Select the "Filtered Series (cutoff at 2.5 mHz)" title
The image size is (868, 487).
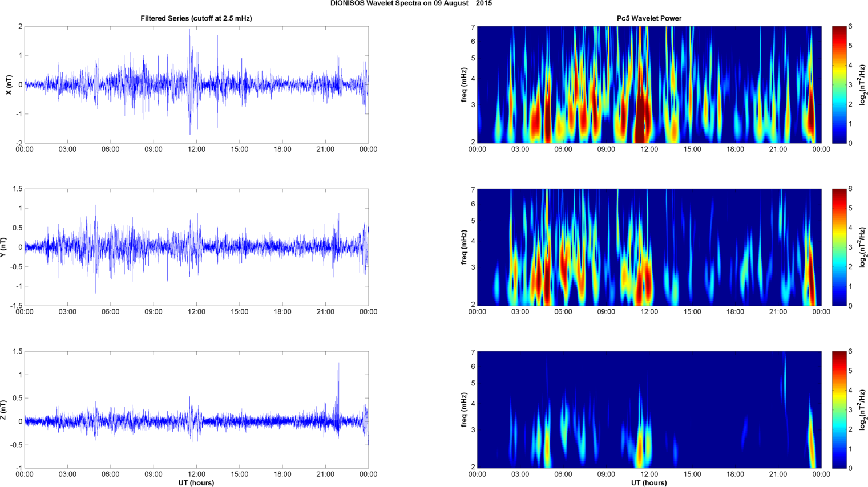click(196, 18)
